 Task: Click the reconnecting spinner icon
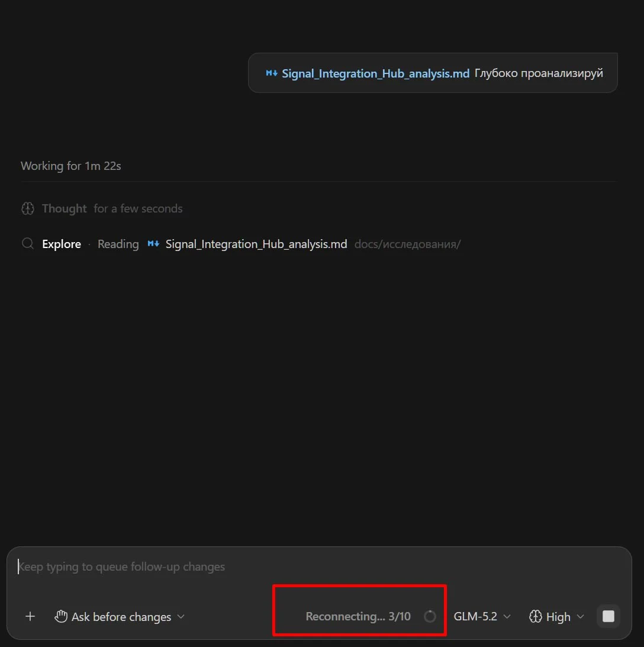(x=430, y=616)
